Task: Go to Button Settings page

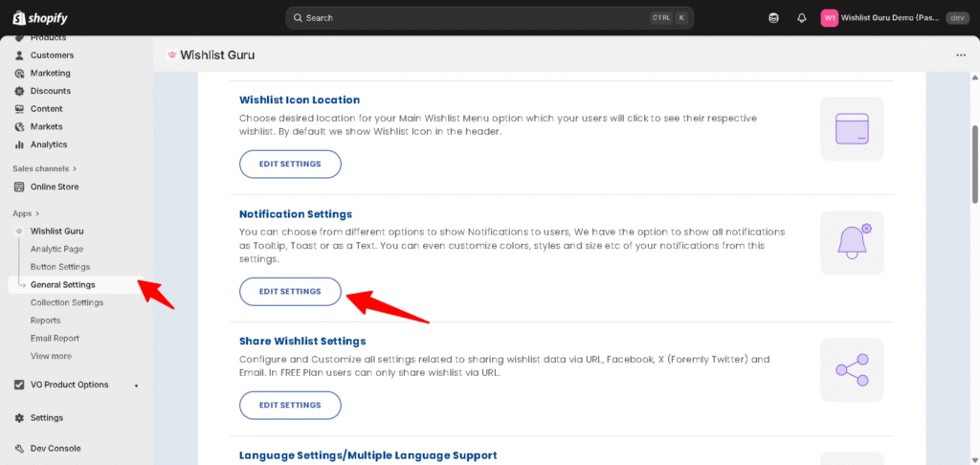Action: 60,267
